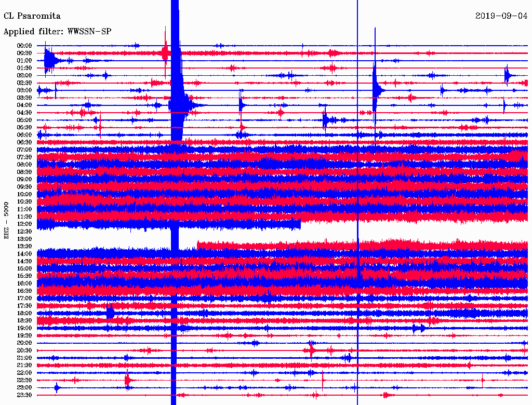Click the 07:00 time label

tap(24, 150)
